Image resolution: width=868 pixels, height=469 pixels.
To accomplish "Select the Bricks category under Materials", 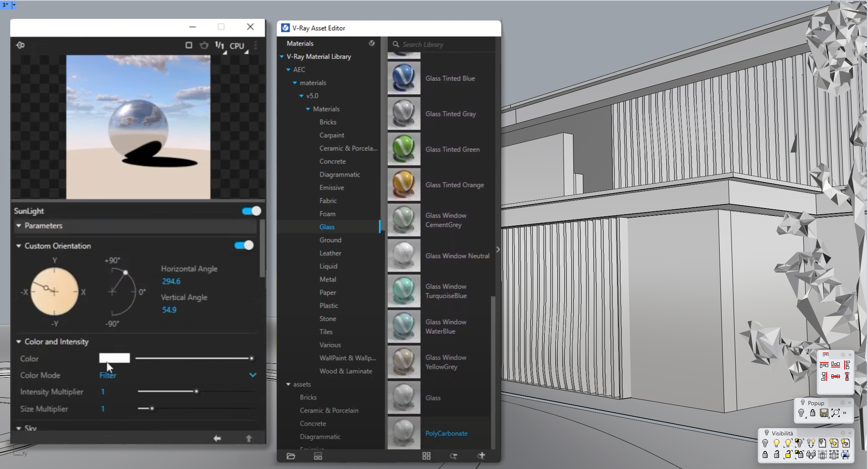I will coord(328,122).
